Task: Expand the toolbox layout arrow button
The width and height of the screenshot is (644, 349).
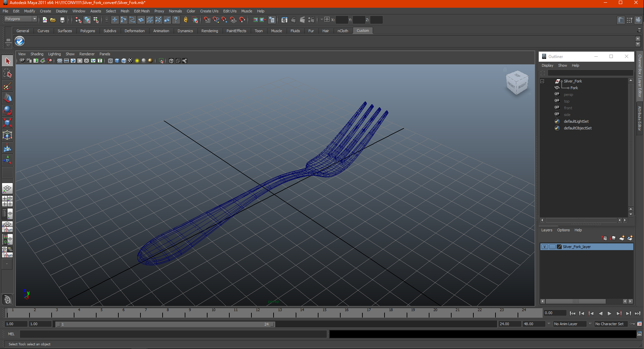Action: (x=7, y=264)
